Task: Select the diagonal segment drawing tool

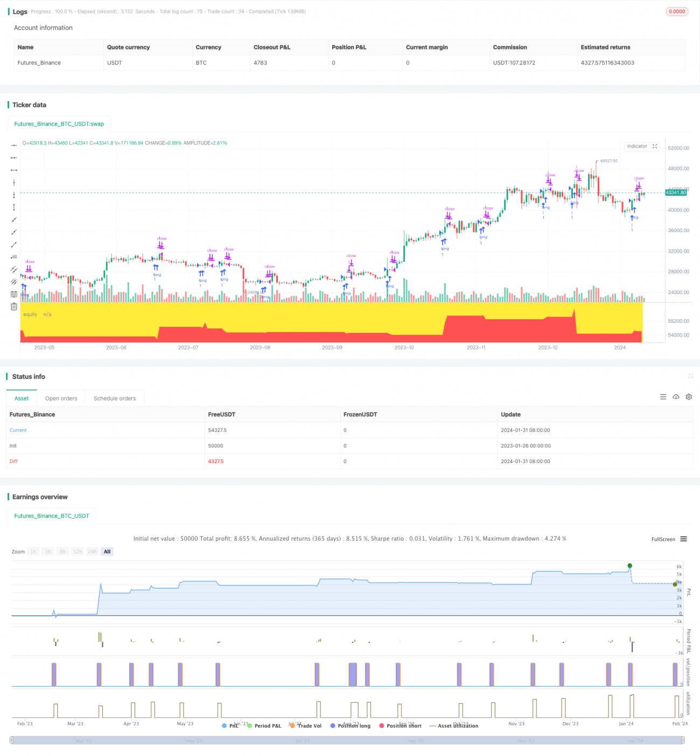Action: 14,244
